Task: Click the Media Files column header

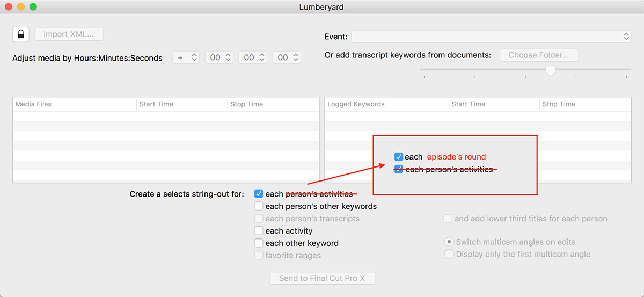Action: (75, 104)
